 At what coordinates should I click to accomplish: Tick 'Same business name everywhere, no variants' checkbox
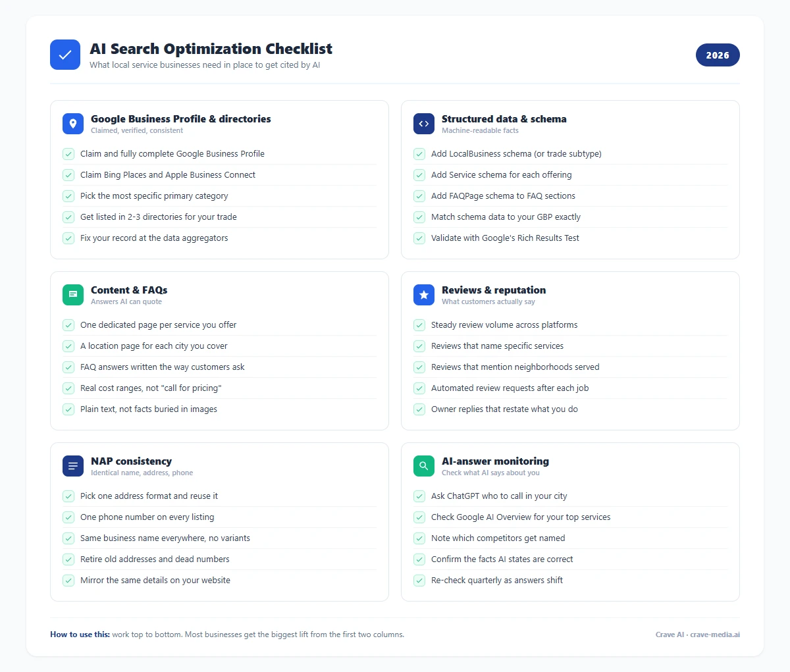click(68, 538)
